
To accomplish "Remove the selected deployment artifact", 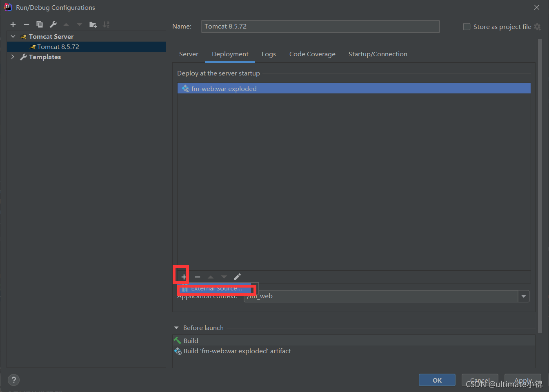I will (198, 277).
